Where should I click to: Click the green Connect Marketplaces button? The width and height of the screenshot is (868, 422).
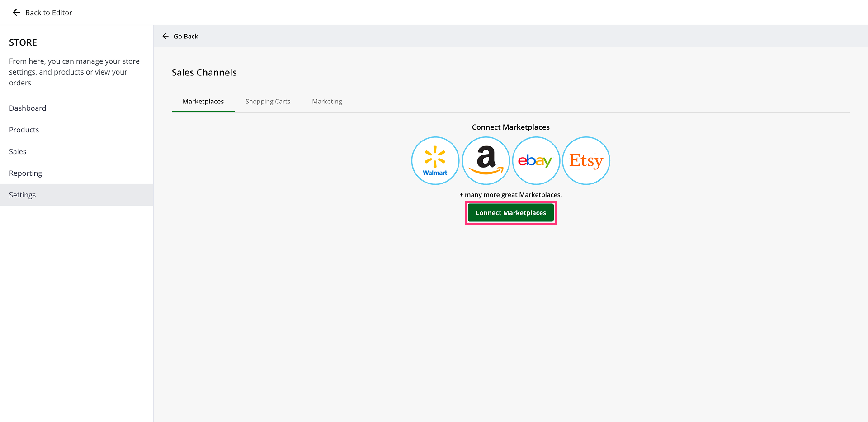point(511,213)
